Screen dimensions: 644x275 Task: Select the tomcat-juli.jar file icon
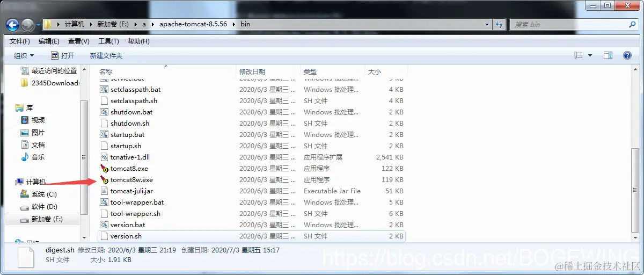(104, 191)
